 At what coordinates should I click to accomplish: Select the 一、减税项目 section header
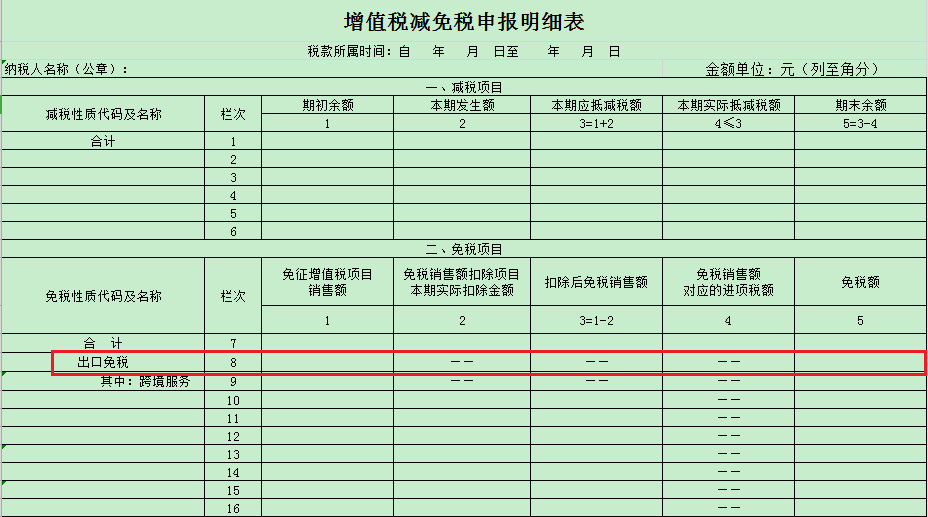(x=464, y=88)
